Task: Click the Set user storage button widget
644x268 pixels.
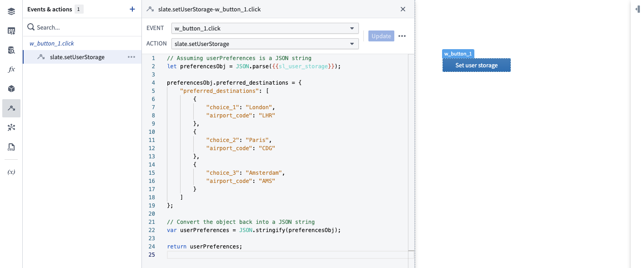Action: pyautogui.click(x=477, y=65)
